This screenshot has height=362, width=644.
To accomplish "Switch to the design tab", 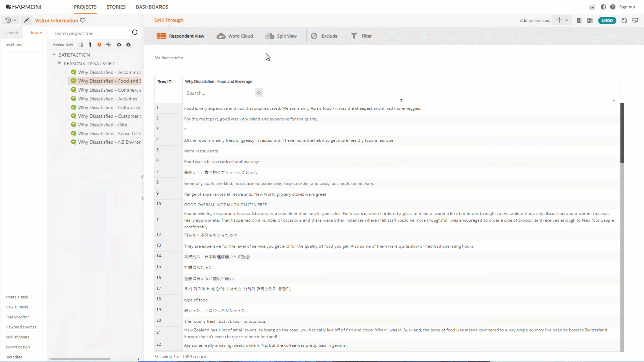I will click(36, 33).
